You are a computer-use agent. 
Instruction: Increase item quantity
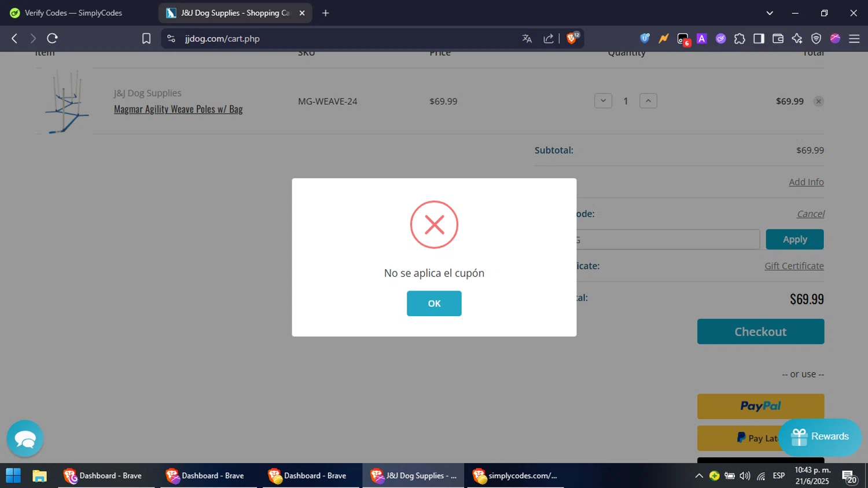point(648,101)
